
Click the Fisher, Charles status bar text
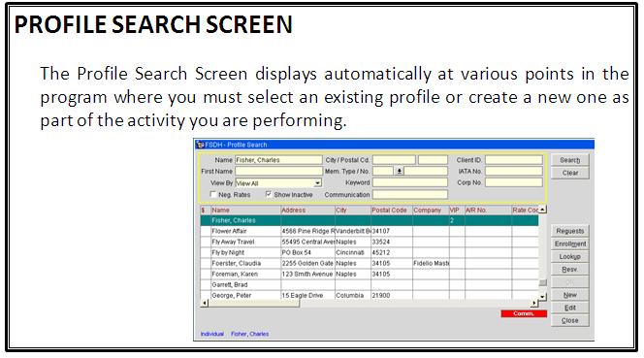(x=249, y=334)
